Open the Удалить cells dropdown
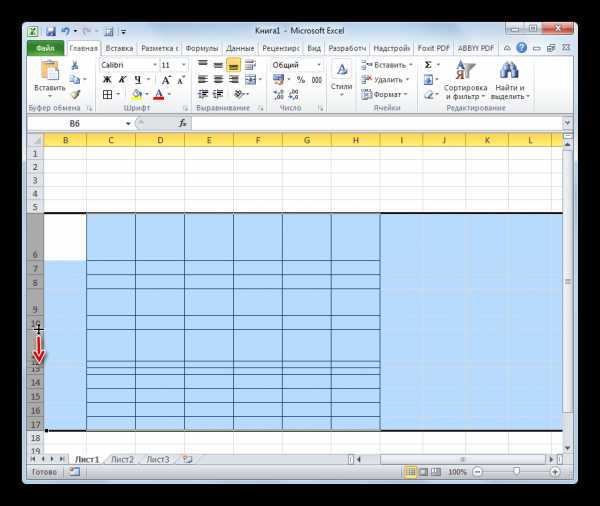Screen dimensions: 600x506 coord(385,80)
